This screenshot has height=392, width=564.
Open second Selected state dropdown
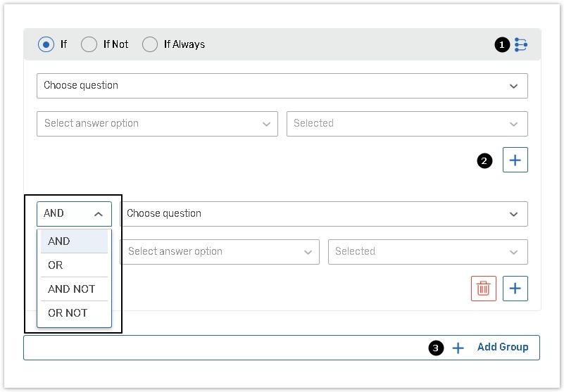427,252
